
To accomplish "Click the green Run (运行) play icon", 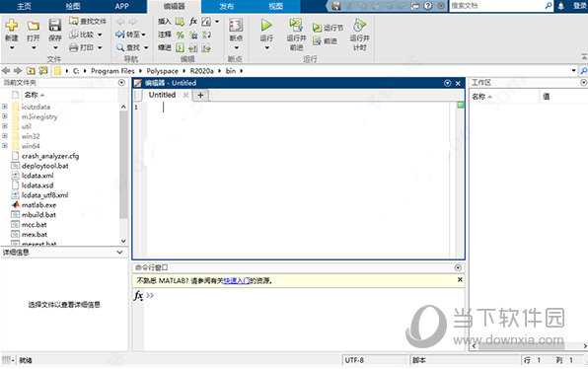I will click(266, 25).
